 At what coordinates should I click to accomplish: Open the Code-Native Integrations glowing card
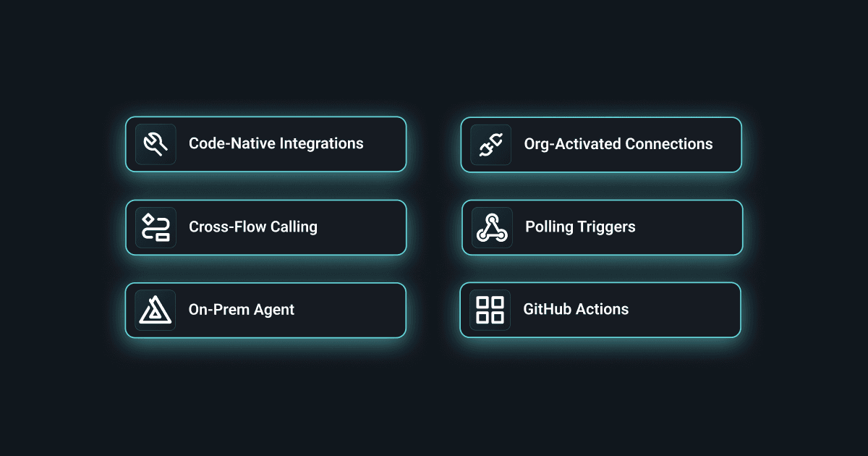266,144
